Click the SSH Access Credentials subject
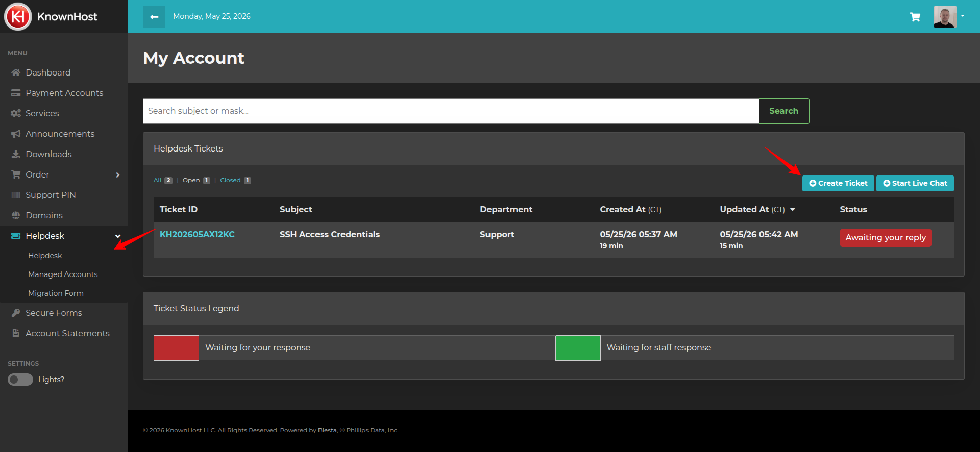The height and width of the screenshot is (452, 980). (330, 234)
